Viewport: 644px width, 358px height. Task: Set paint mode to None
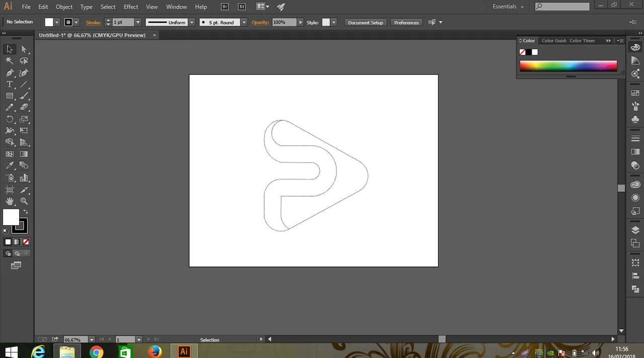click(x=26, y=242)
